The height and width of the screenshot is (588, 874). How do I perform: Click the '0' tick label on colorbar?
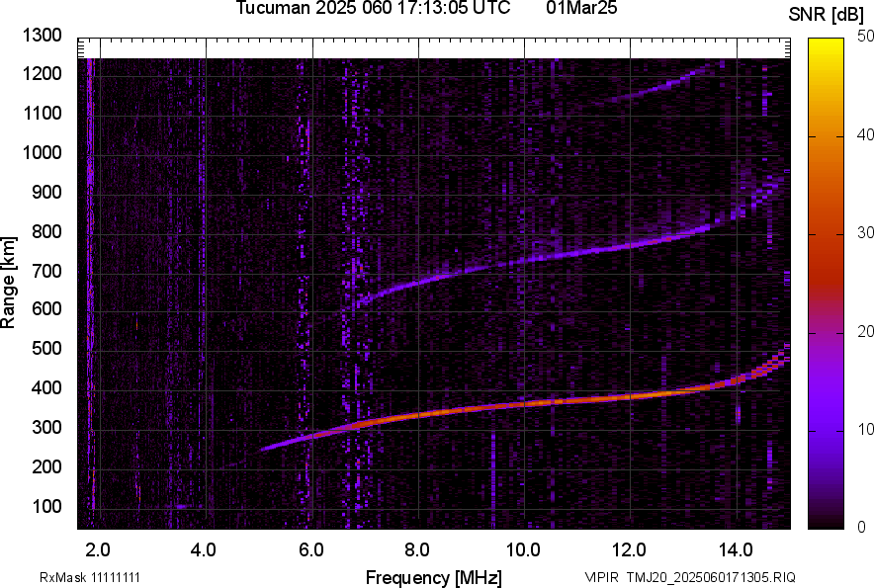tap(862, 526)
